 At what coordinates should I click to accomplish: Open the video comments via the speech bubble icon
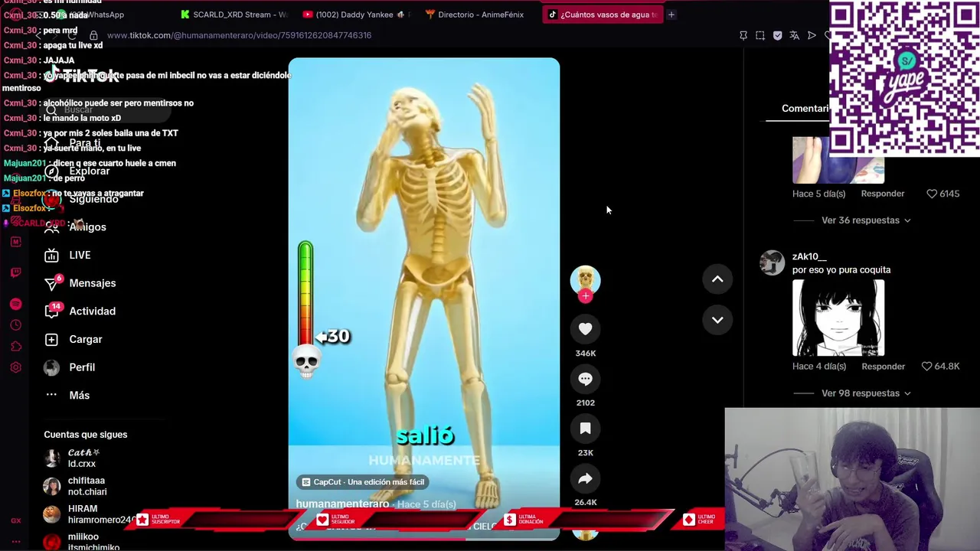585,379
